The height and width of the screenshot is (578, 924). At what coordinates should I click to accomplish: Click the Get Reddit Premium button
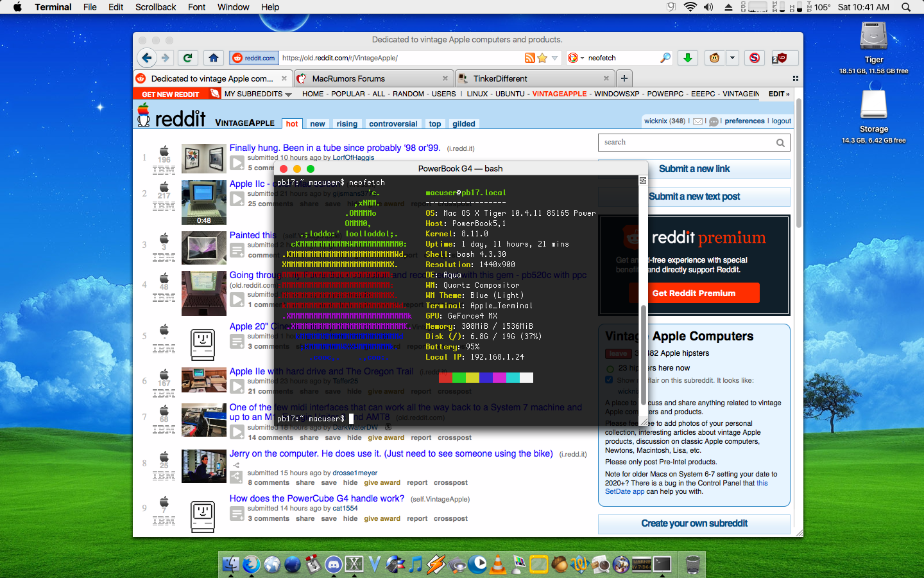(694, 293)
